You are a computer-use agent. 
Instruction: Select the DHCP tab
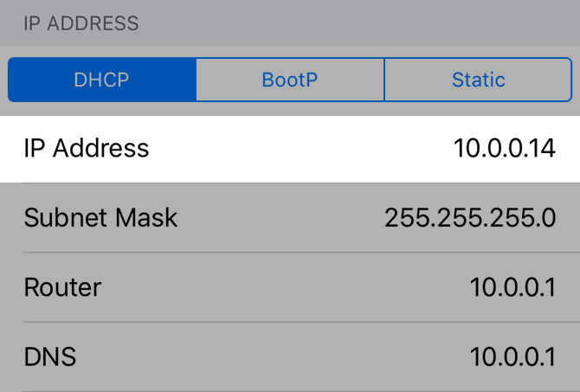101,80
